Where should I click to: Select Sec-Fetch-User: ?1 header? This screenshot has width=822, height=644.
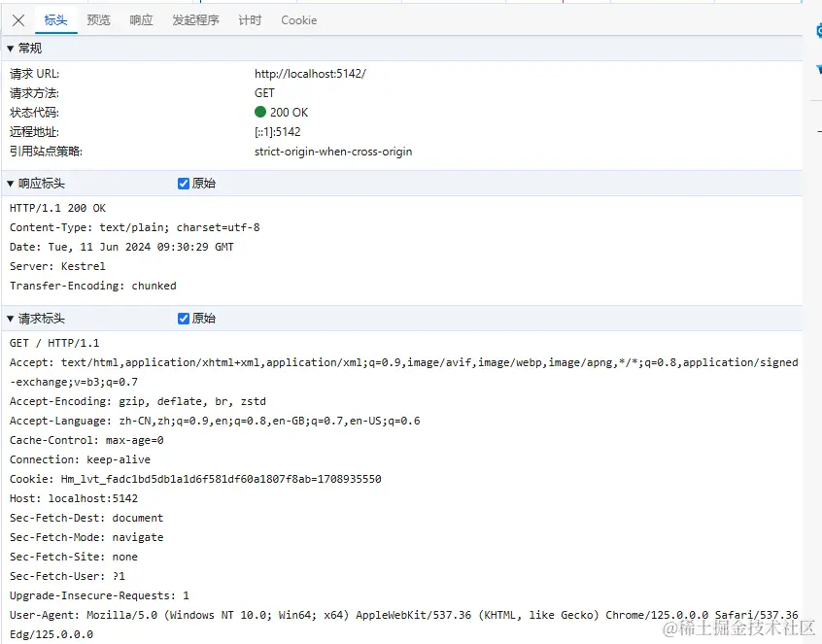(x=67, y=576)
